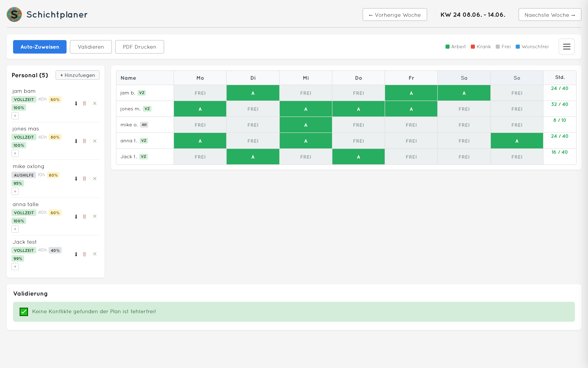Screen dimensions: 588x368
Task: Remove jones mas with X icon
Action: click(95, 141)
